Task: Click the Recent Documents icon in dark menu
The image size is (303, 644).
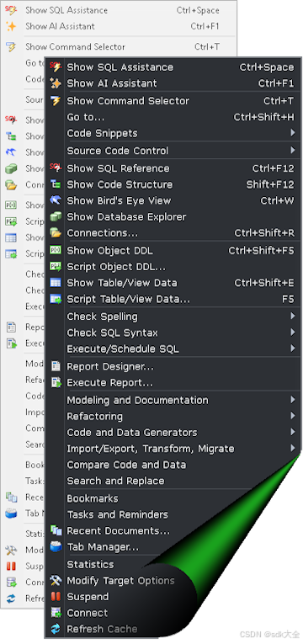Action: [56, 530]
